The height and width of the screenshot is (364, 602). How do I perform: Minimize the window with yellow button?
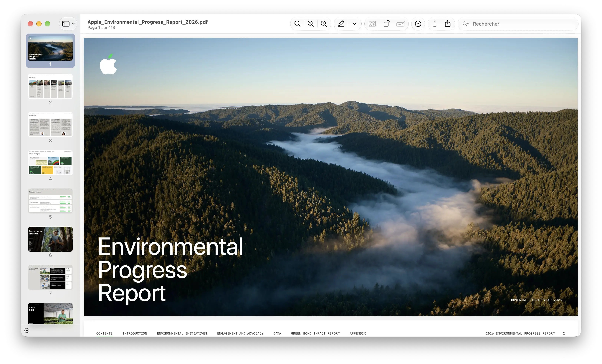(x=39, y=24)
